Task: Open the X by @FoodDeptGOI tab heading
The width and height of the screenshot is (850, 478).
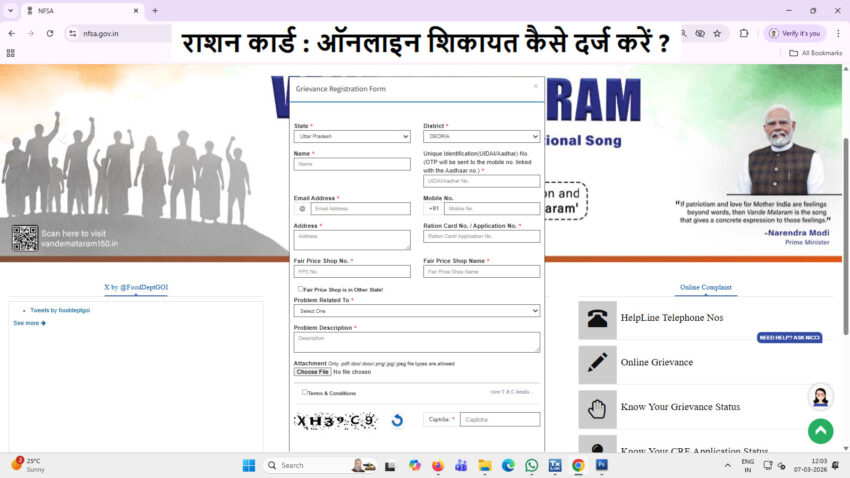Action: [x=136, y=287]
